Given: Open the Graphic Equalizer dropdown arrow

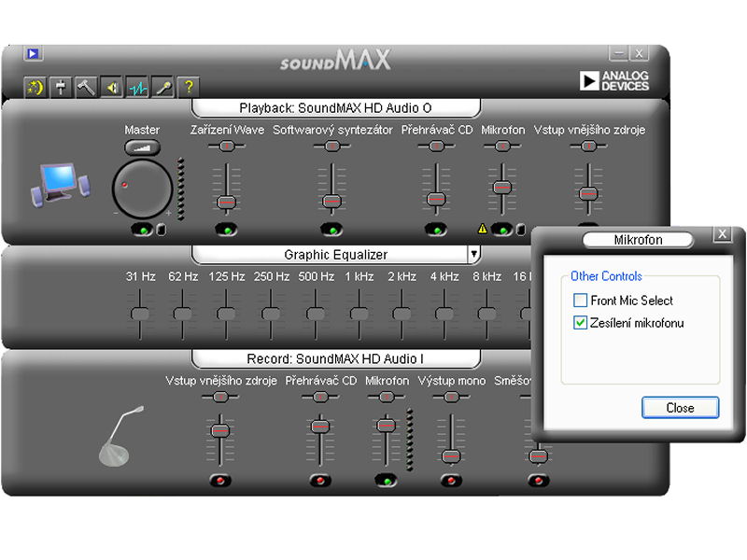Looking at the screenshot, I should point(473,254).
